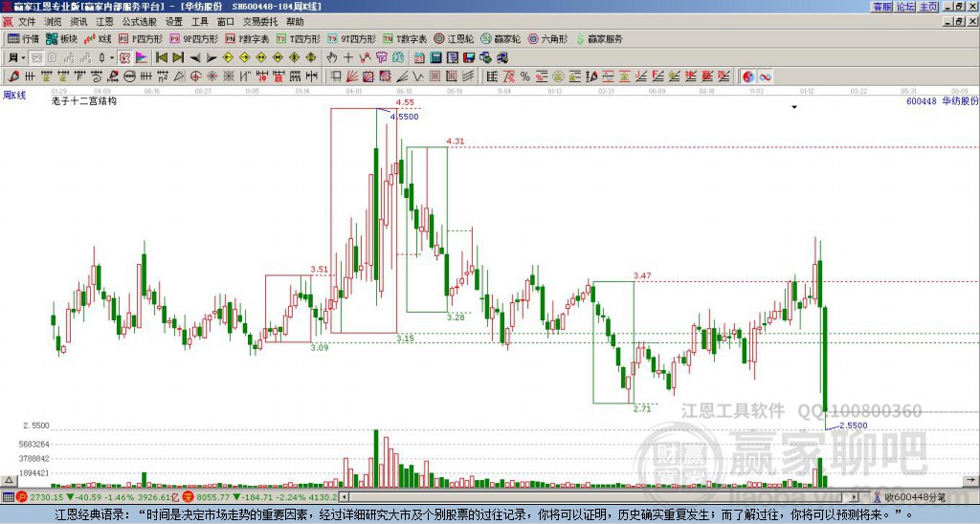Expand the candlestick style dropdown arrow

coord(112,58)
